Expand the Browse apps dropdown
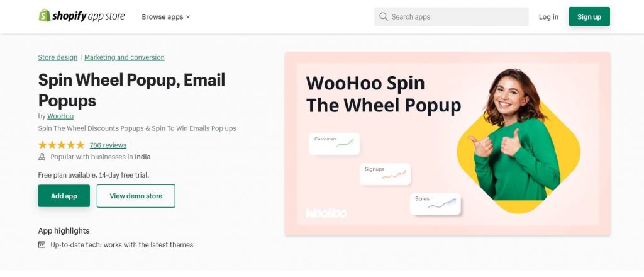 point(166,17)
